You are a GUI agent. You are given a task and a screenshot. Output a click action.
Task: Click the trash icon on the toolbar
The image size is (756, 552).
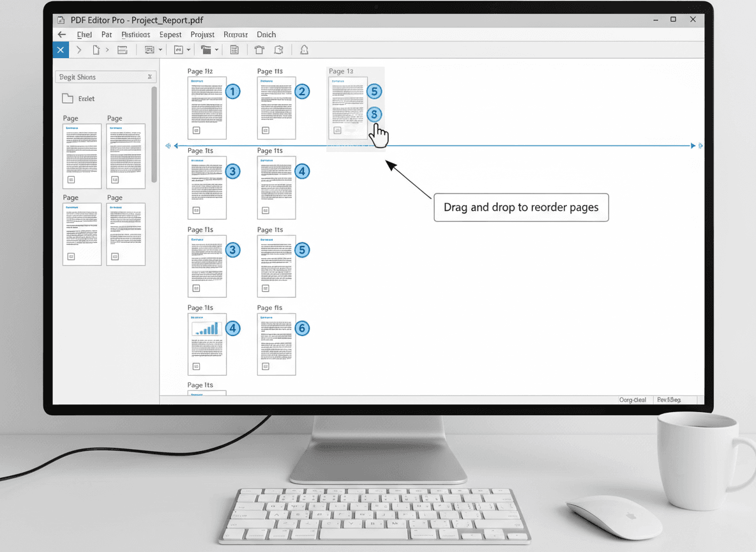(259, 50)
